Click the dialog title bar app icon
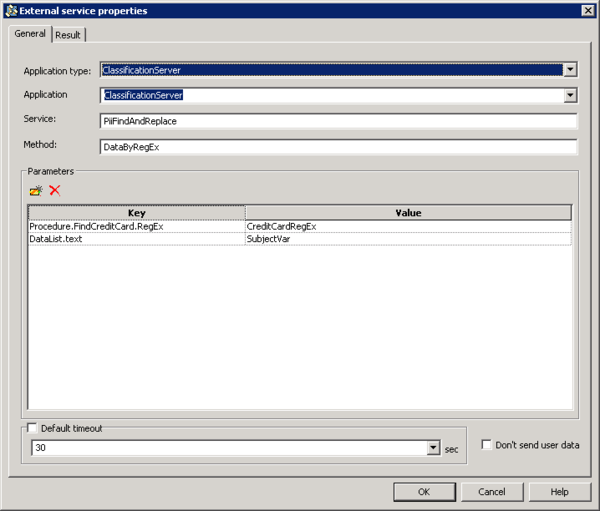600x511 pixels. (x=11, y=11)
